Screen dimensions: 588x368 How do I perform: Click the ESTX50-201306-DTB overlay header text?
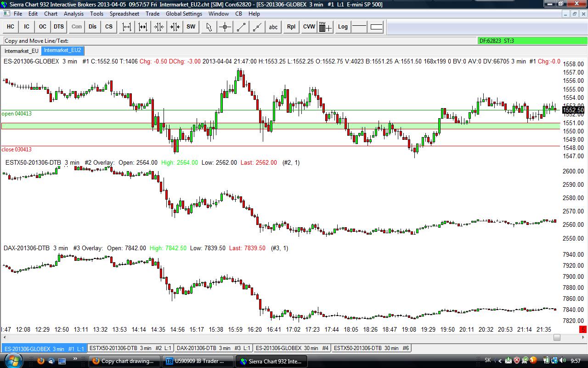click(x=153, y=162)
